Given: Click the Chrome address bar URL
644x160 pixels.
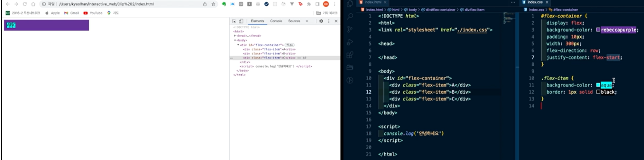Looking at the screenshot, I should (x=106, y=4).
